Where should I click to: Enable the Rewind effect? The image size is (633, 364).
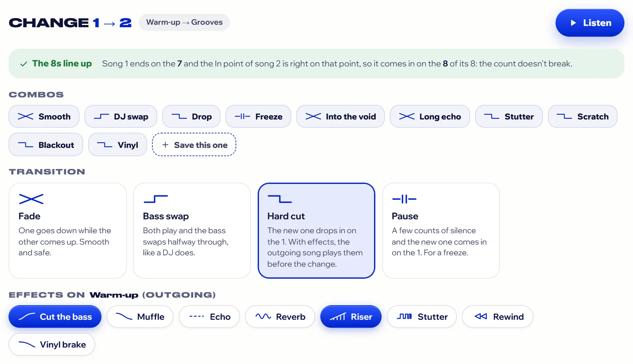pos(498,317)
